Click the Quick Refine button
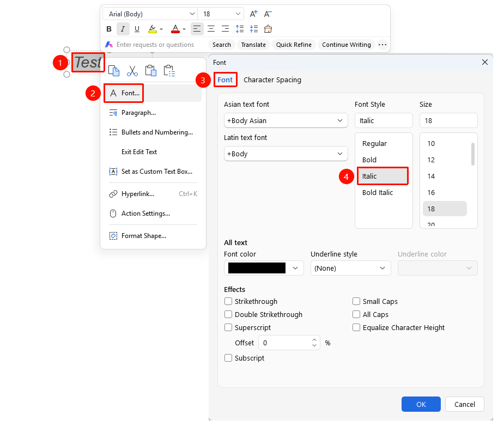 (294, 45)
